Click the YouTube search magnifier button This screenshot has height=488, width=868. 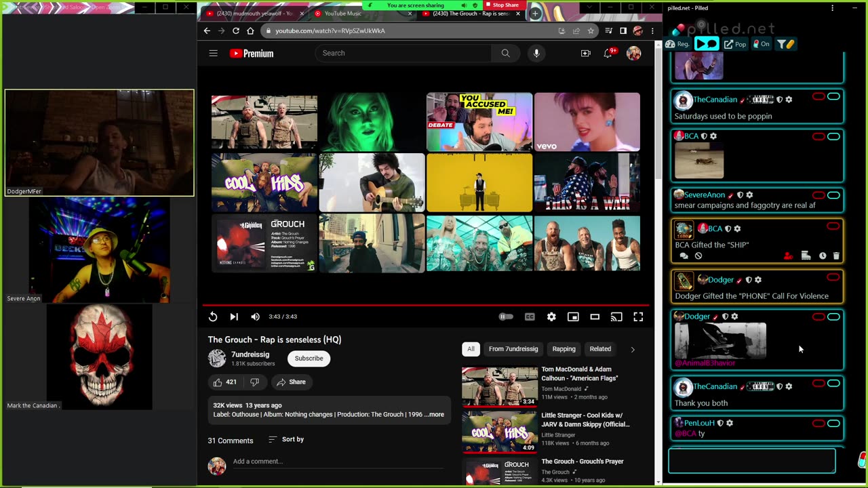(x=505, y=53)
